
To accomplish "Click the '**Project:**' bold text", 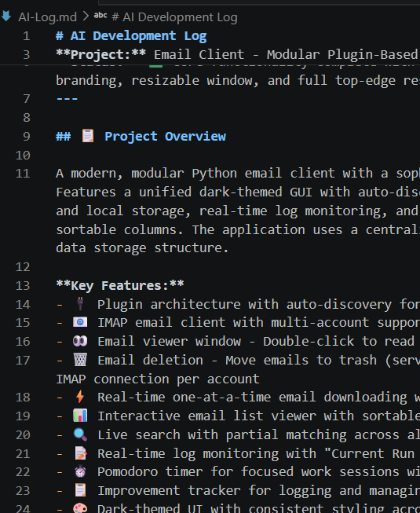I will coord(101,55).
